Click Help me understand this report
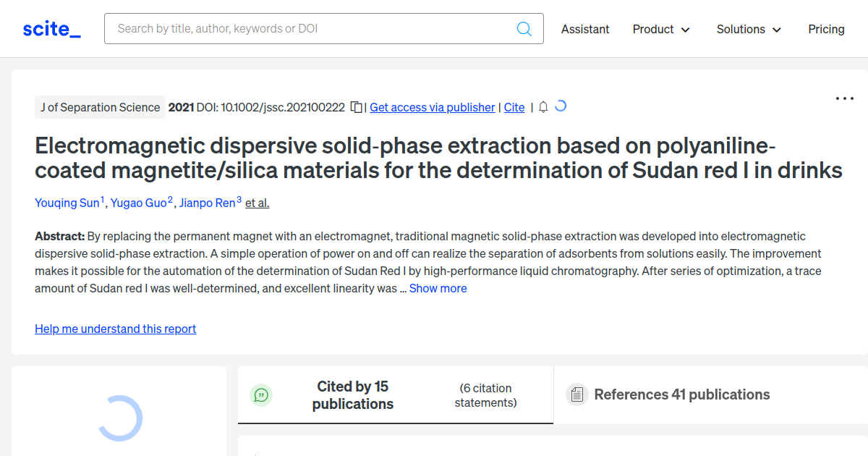This screenshot has height=456, width=868. (116, 329)
